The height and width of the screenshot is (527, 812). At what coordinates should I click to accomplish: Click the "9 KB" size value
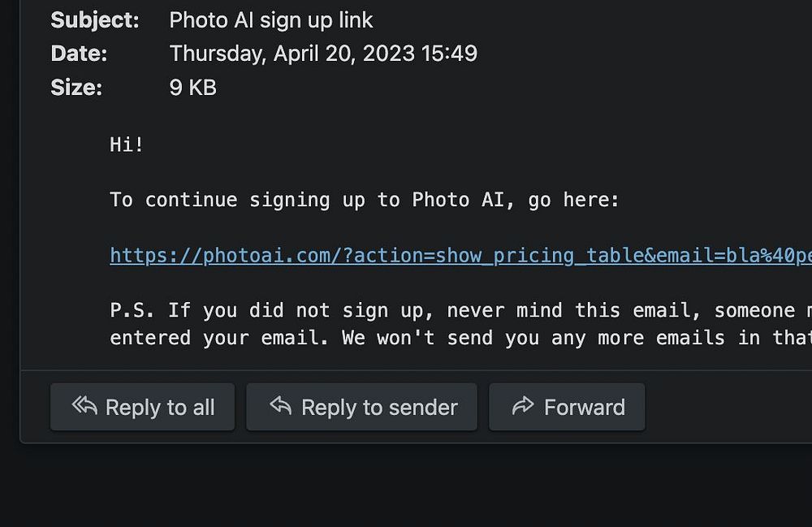click(x=192, y=88)
